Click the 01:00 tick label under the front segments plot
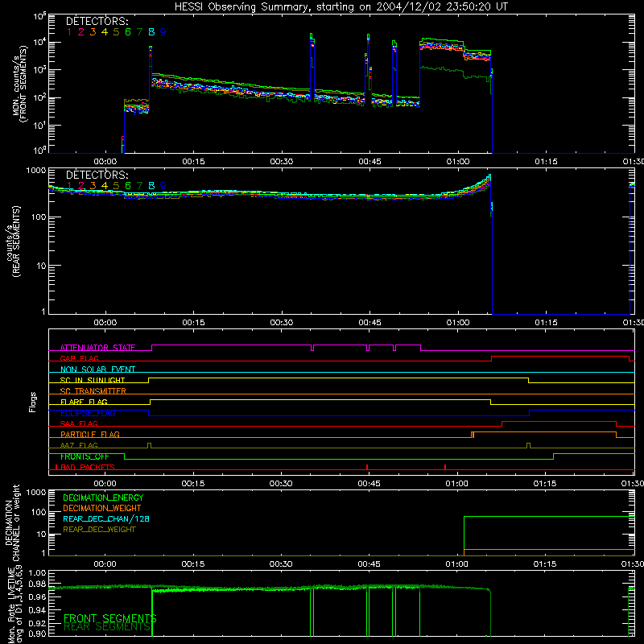This screenshot has width=644, height=644. click(x=457, y=162)
